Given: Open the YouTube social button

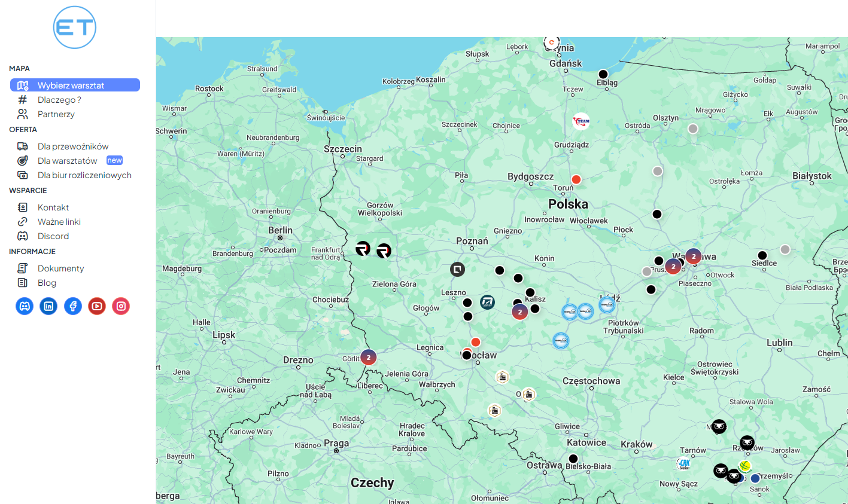Looking at the screenshot, I should coord(97,306).
